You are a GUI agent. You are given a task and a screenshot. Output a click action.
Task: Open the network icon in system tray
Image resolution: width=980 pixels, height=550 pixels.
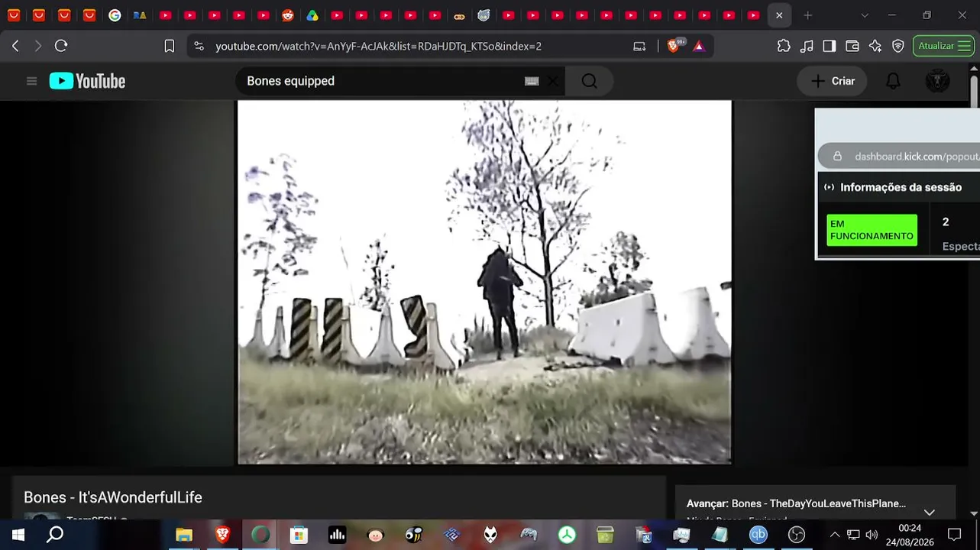point(853,535)
